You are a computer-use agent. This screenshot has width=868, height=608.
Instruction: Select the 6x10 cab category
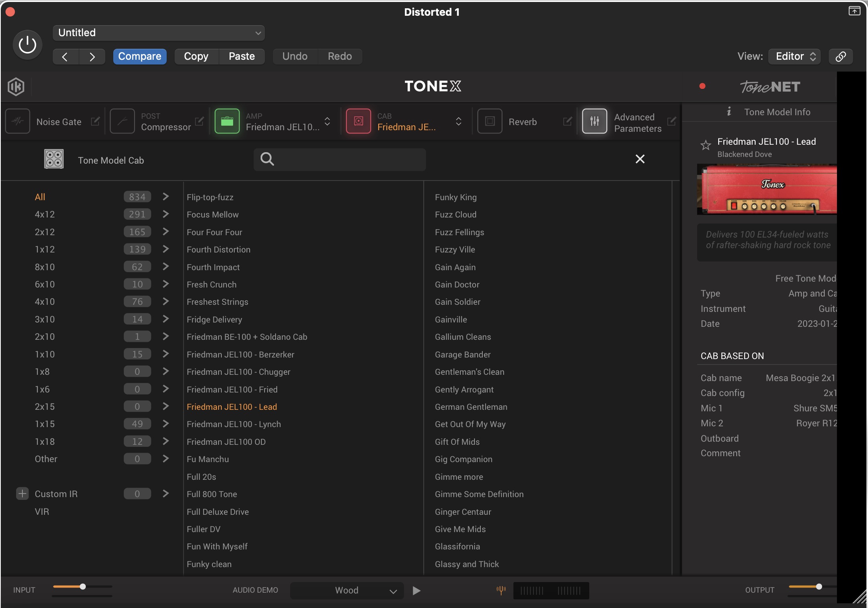(x=45, y=284)
